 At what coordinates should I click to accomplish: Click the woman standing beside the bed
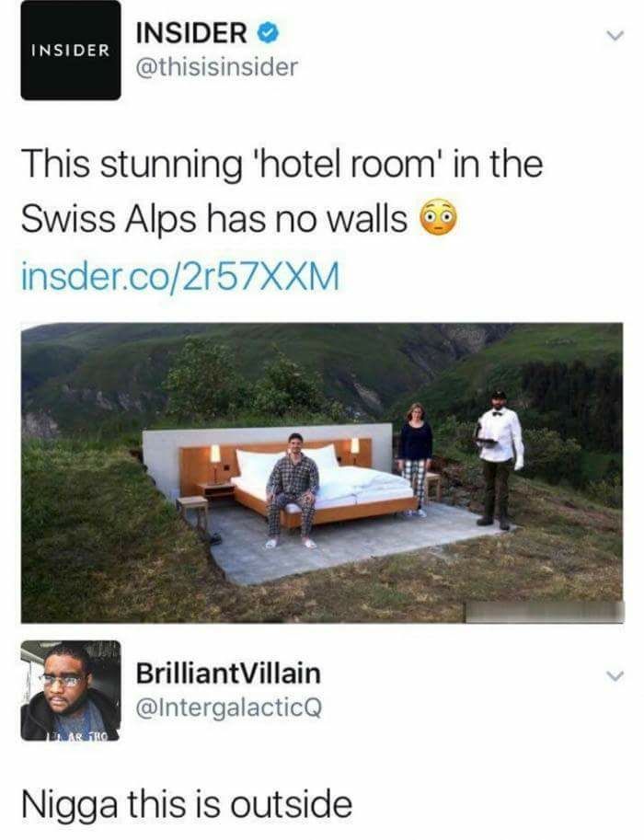[415, 458]
